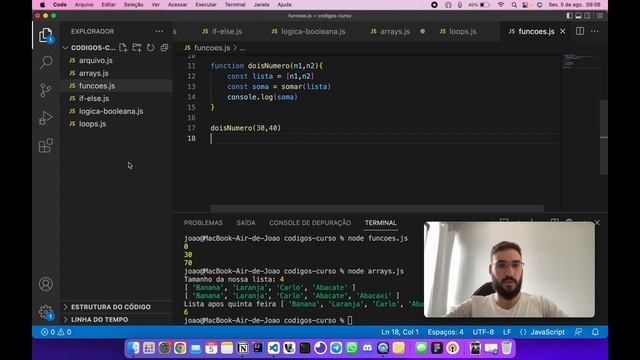Image resolution: width=640 pixels, height=360 pixels.
Task: Open the Seleção menu
Action: coord(133,5)
